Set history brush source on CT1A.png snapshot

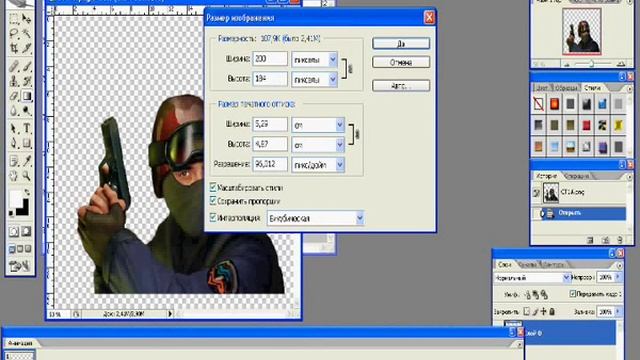pyautogui.click(x=537, y=193)
